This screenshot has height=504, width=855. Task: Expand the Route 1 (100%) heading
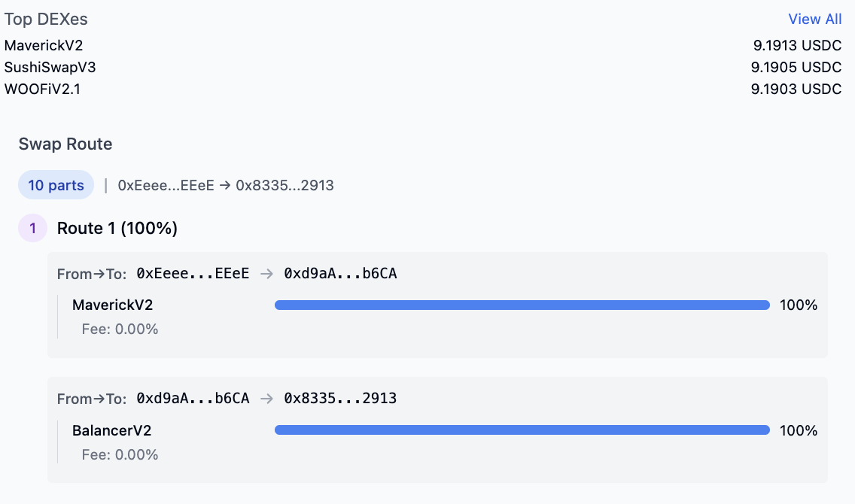click(117, 228)
